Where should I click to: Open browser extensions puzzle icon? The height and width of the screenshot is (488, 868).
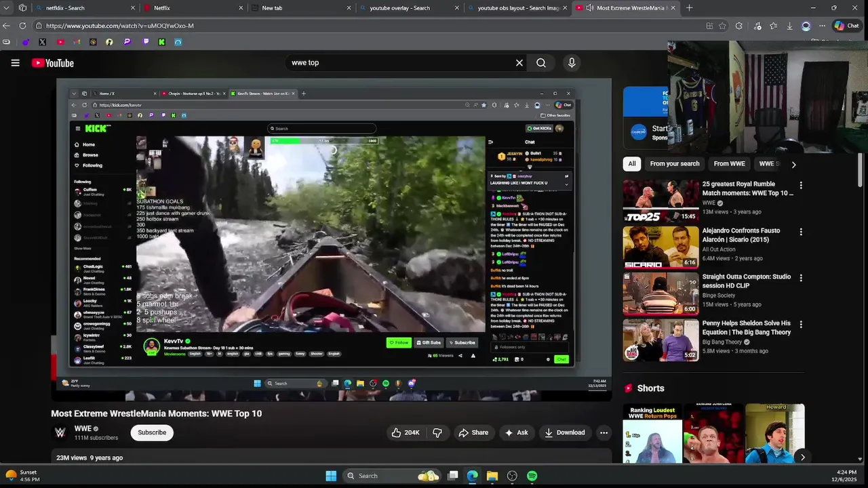pyautogui.click(x=739, y=26)
